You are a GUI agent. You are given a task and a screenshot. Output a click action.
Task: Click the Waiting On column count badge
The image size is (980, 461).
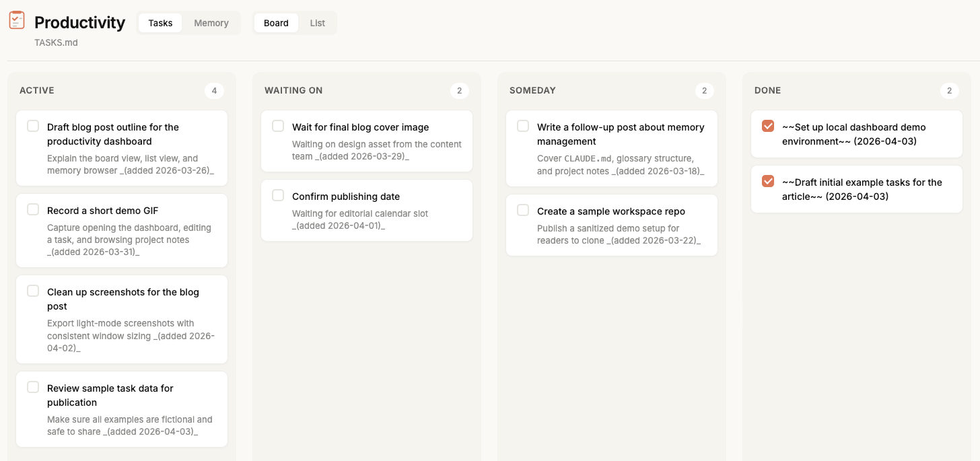point(459,91)
